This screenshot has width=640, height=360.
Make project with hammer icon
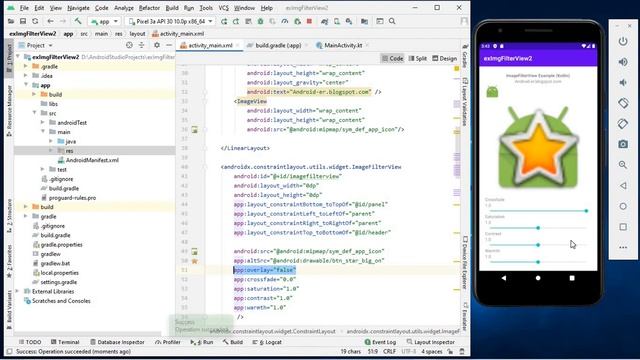click(x=78, y=21)
